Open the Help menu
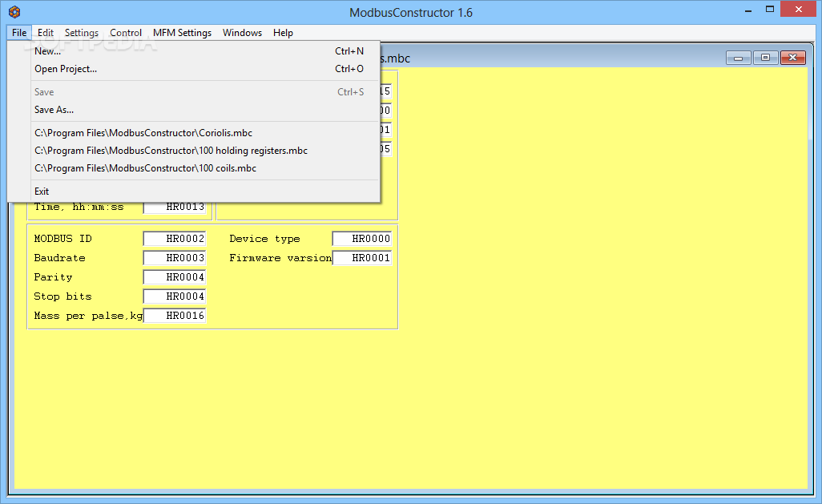822x504 pixels. click(283, 33)
